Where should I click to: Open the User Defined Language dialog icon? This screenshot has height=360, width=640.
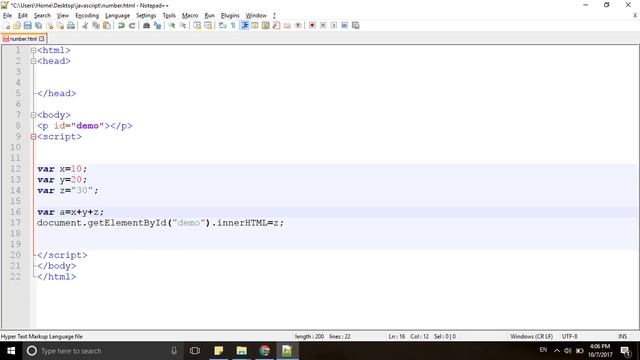pos(255,25)
